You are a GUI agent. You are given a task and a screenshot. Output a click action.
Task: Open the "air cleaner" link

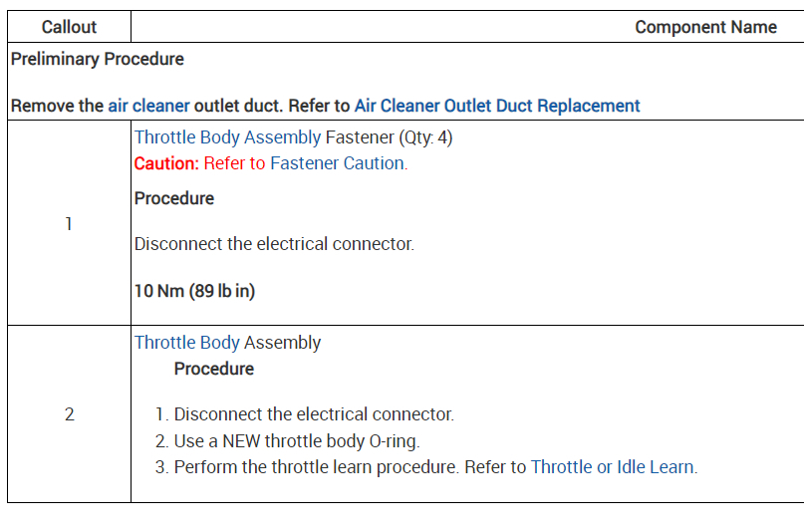coord(148,106)
